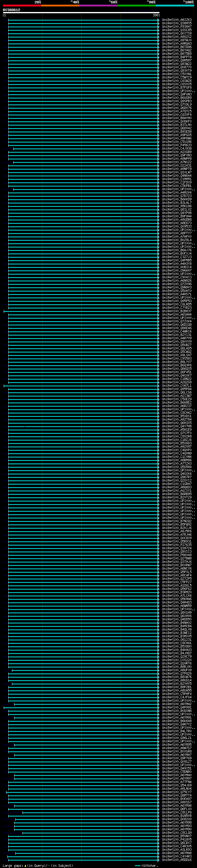Viewport: 197px width, 868px height.
Task: Select label UniRef100_C4Q0P0
Action: pyautogui.click(x=177, y=450)
